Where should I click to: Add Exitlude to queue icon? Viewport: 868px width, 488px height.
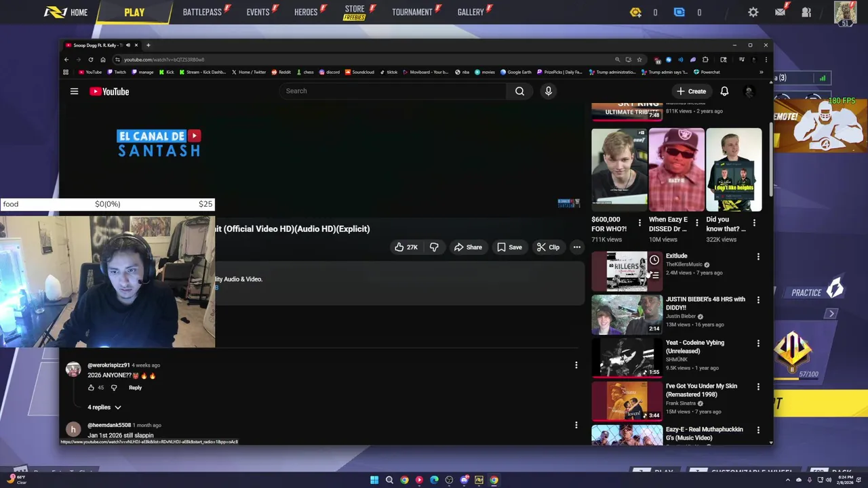[654, 274]
